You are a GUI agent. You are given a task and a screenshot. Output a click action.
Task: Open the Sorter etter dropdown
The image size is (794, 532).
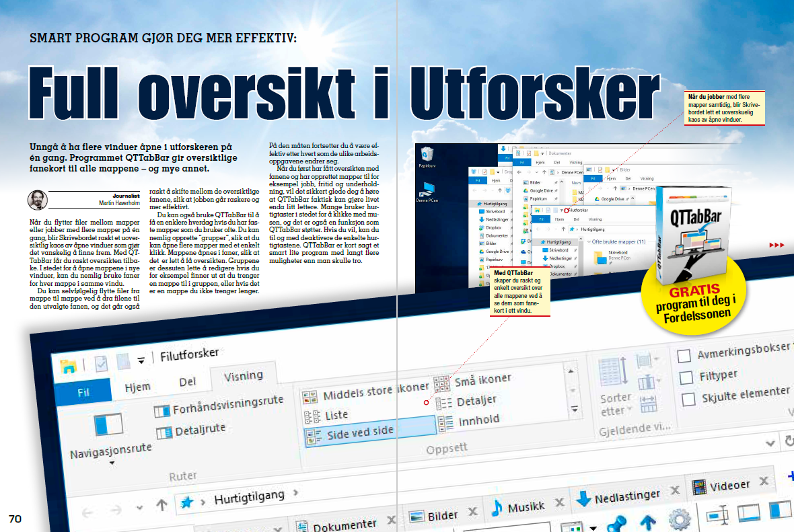tap(616, 405)
